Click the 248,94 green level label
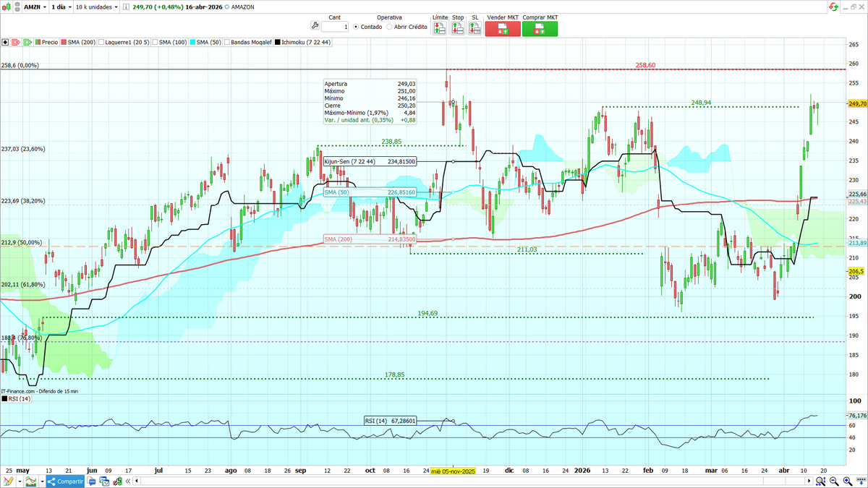Image resolution: width=868 pixels, height=488 pixels. click(701, 103)
